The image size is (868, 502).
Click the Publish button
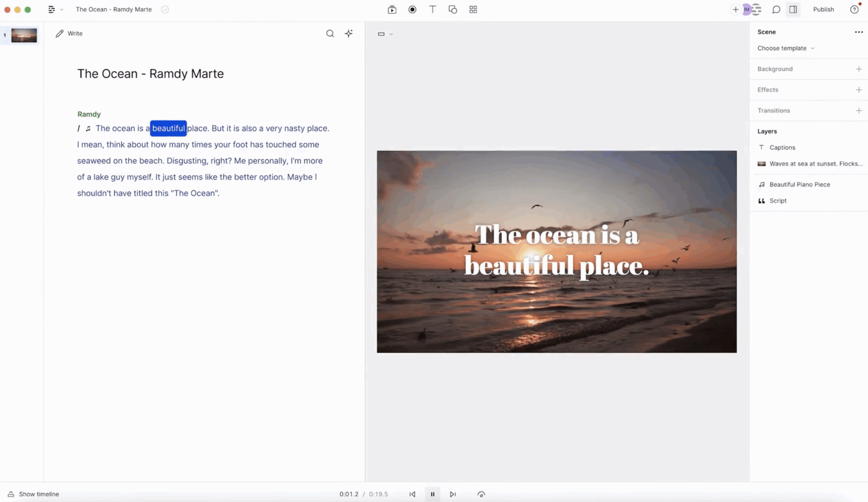823,9
